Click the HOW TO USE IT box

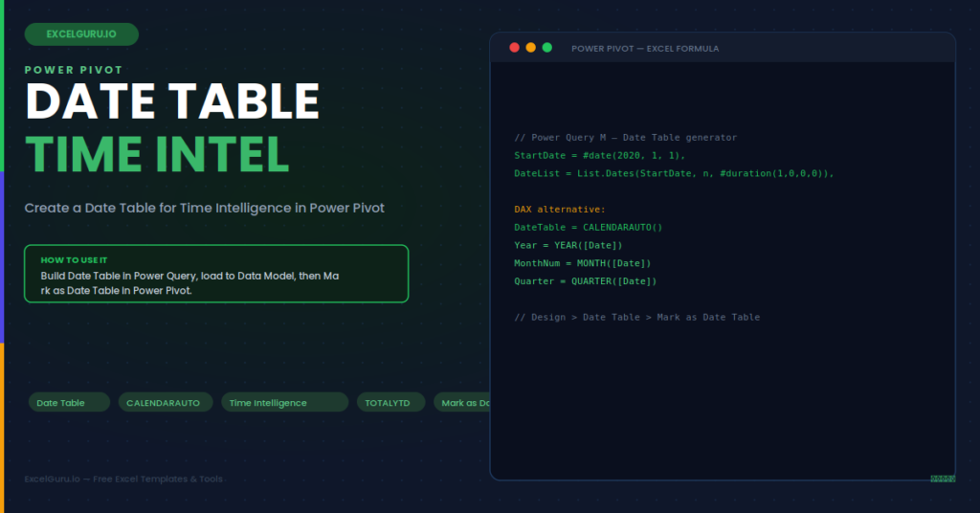tap(216, 274)
